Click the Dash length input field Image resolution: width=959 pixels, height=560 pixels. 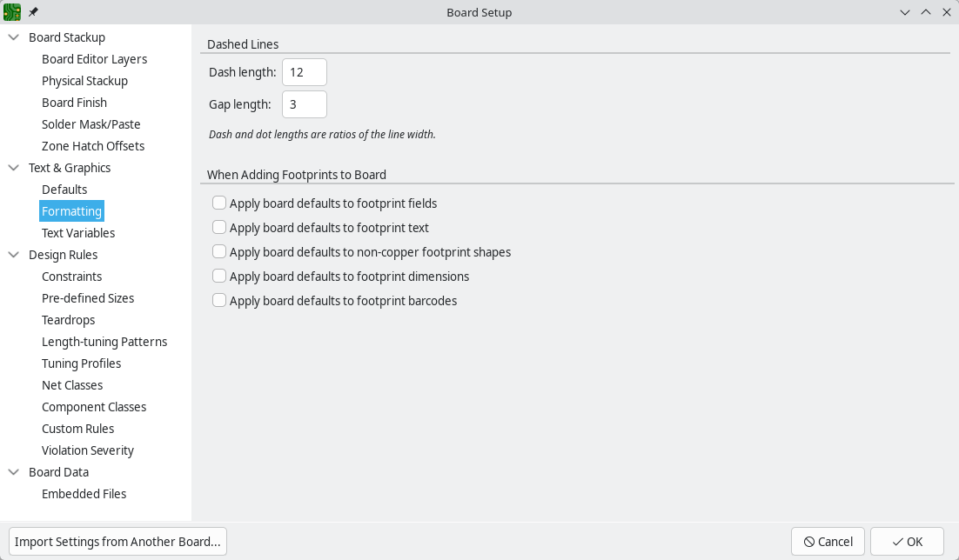click(304, 72)
